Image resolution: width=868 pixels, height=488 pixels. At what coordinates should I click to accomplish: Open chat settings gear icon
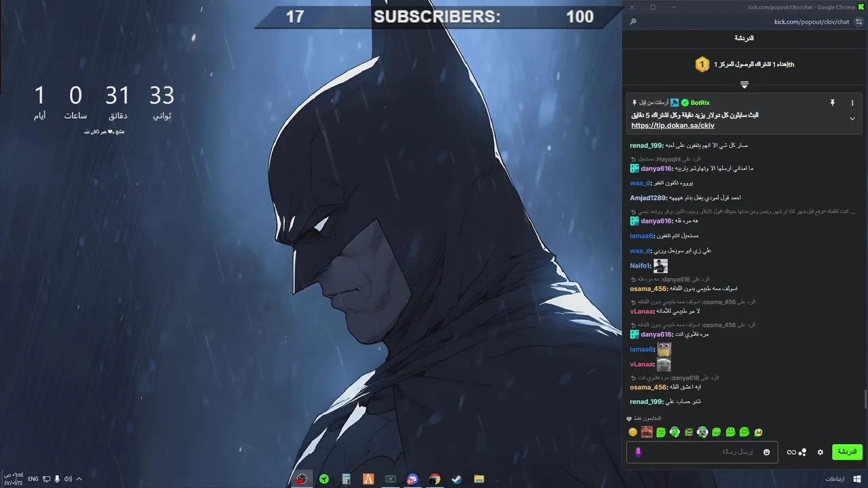(820, 452)
